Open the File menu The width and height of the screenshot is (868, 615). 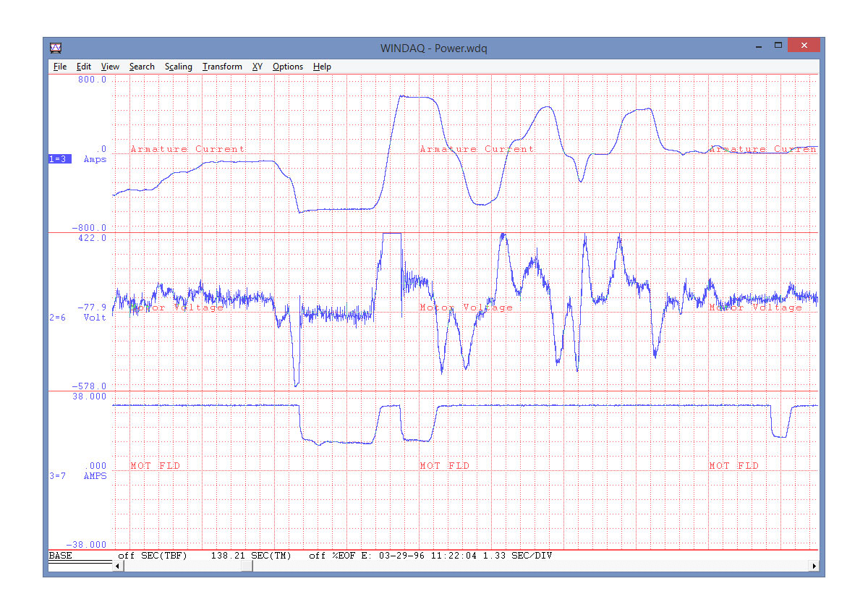pos(60,67)
